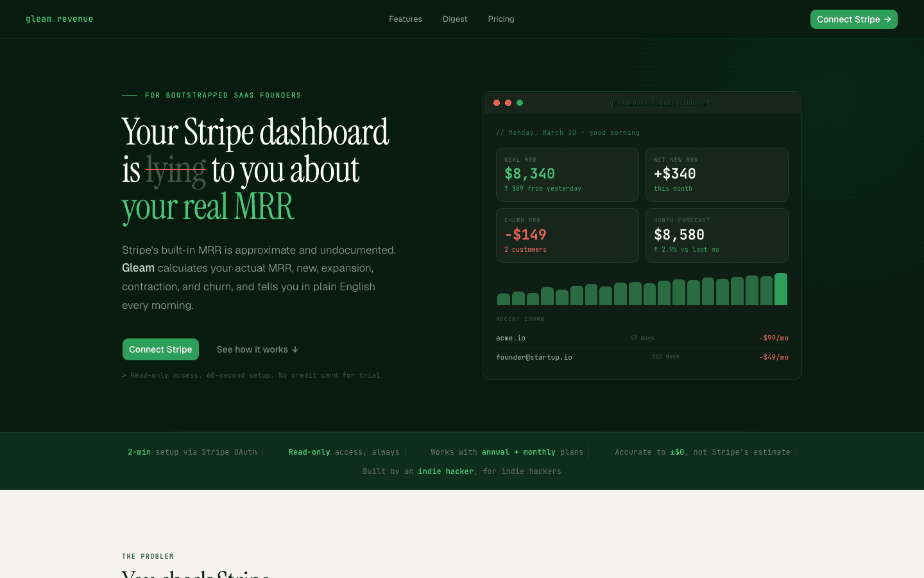The height and width of the screenshot is (578, 924).
Task: Click the green 'your real MRR' headline
Action: pos(208,207)
